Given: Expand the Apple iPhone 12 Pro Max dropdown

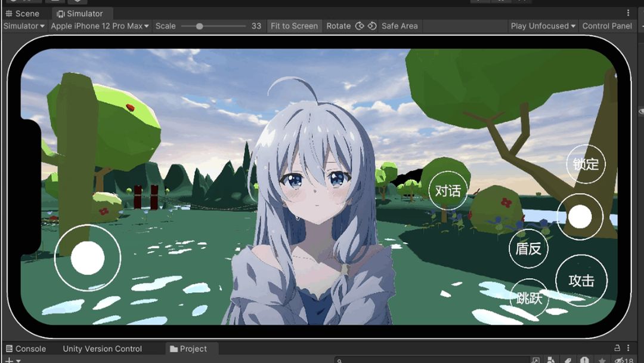Looking at the screenshot, I should 100,26.
